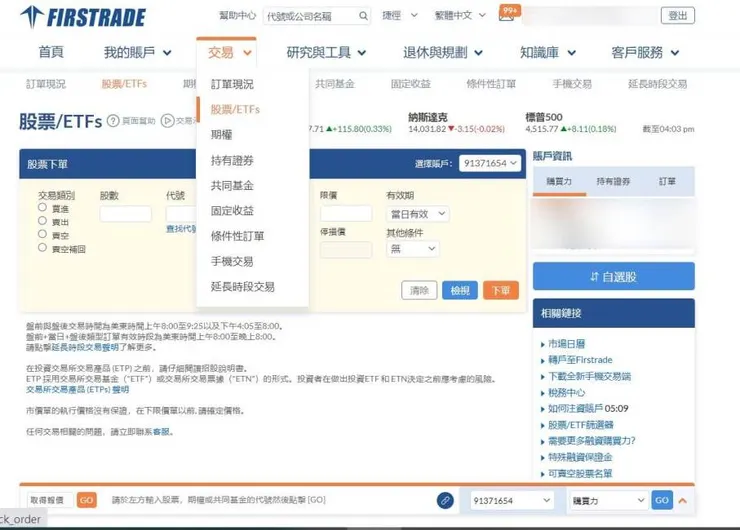Expand the 研究與工具 menu

point(326,52)
